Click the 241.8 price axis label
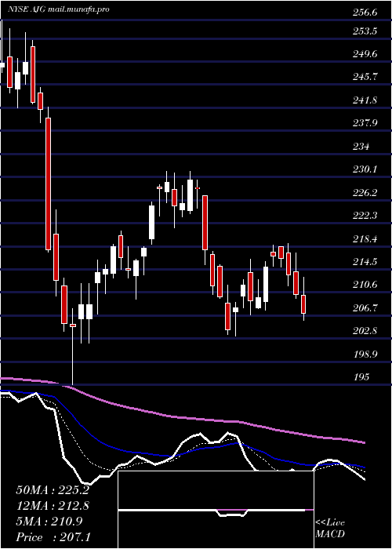The width and height of the screenshot is (392, 549). coord(365,100)
